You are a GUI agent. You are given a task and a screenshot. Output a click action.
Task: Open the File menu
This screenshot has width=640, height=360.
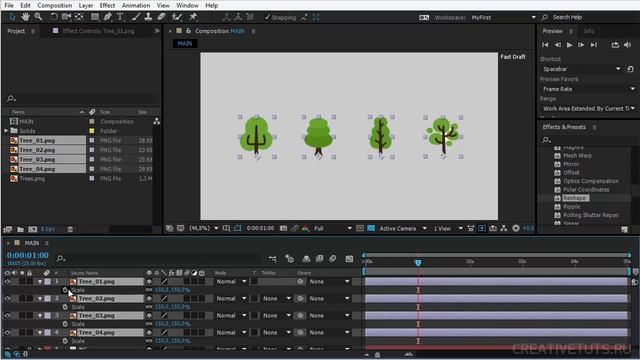click(9, 5)
